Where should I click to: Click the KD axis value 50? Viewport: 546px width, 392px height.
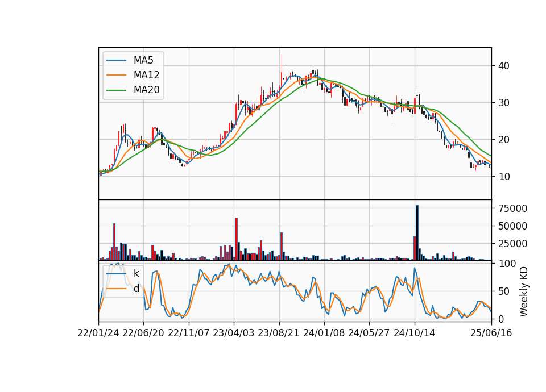[x=504, y=291]
